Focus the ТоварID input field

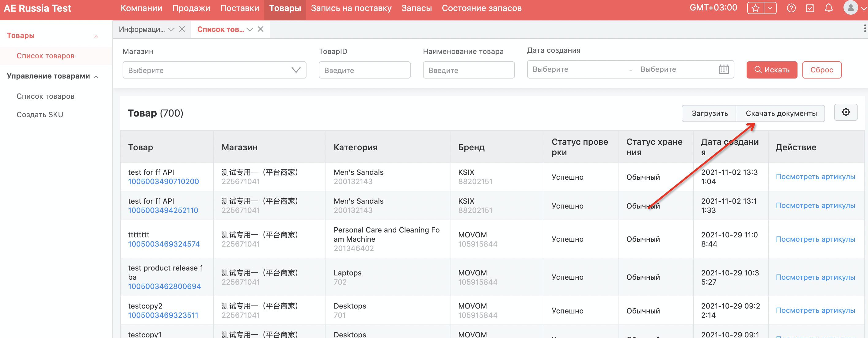(364, 70)
